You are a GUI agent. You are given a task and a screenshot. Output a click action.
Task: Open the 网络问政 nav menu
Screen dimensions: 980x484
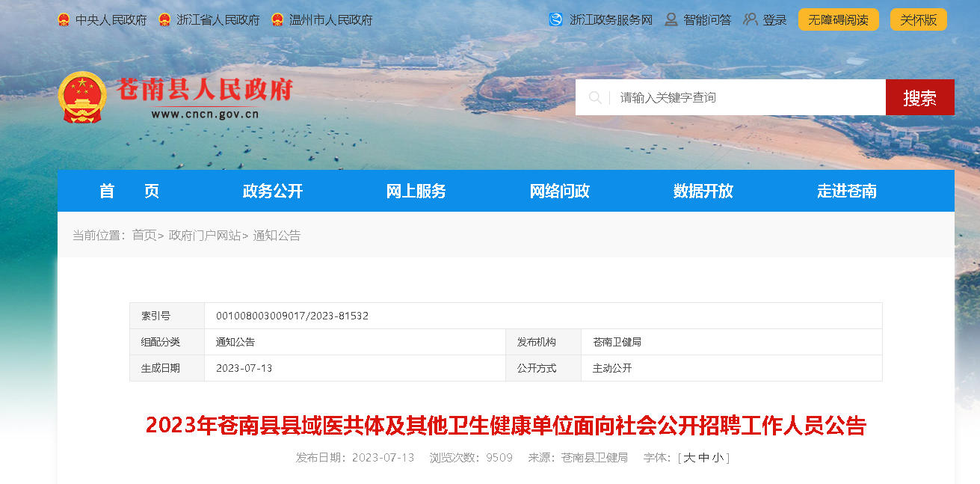point(560,191)
